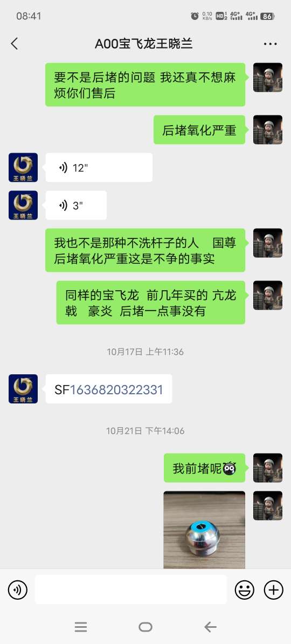The width and height of the screenshot is (291, 644).
Task: Tap the back arrow to leave chat
Action: coord(15,44)
